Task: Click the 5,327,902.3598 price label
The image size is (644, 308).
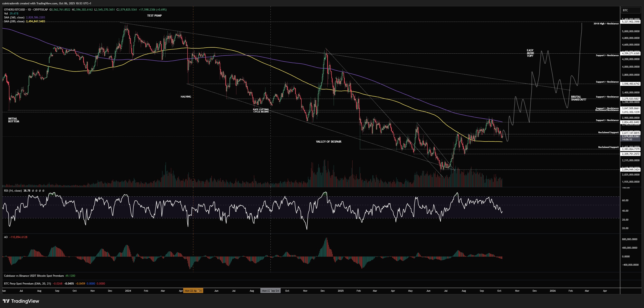Action: tap(630, 22)
